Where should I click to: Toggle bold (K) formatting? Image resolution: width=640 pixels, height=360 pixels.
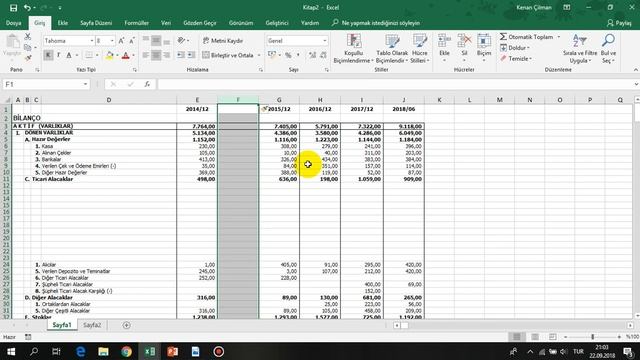[48, 55]
